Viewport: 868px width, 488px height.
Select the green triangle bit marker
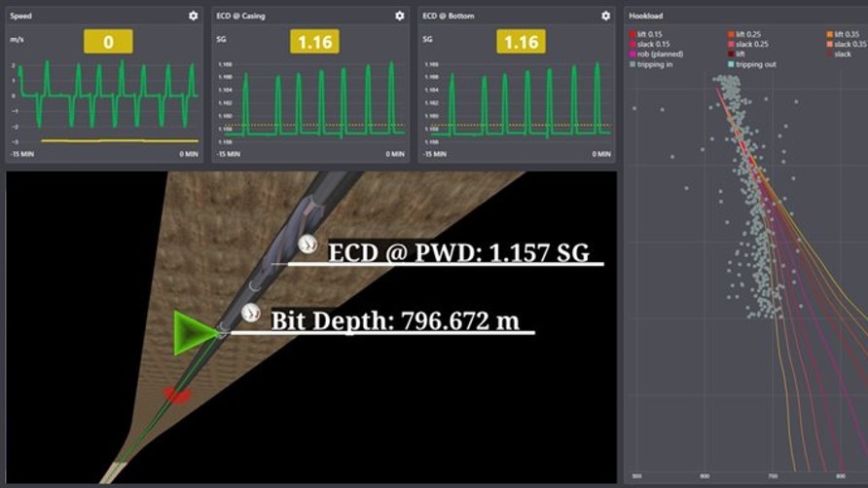[x=193, y=333]
